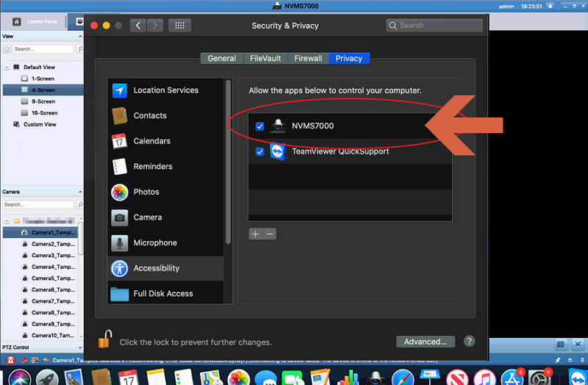Switch to the Firewall tab
Viewport: 588px width, 385px height.
click(x=308, y=58)
